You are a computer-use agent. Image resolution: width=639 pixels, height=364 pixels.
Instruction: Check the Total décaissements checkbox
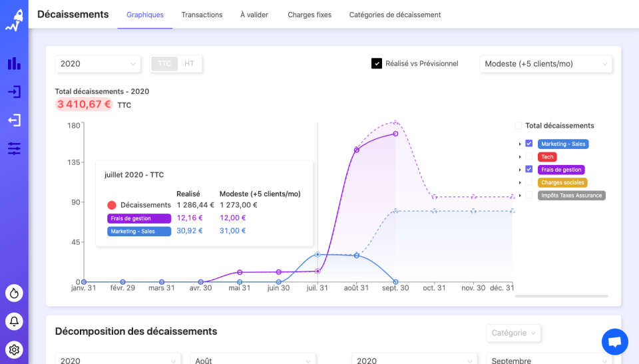[x=518, y=126]
